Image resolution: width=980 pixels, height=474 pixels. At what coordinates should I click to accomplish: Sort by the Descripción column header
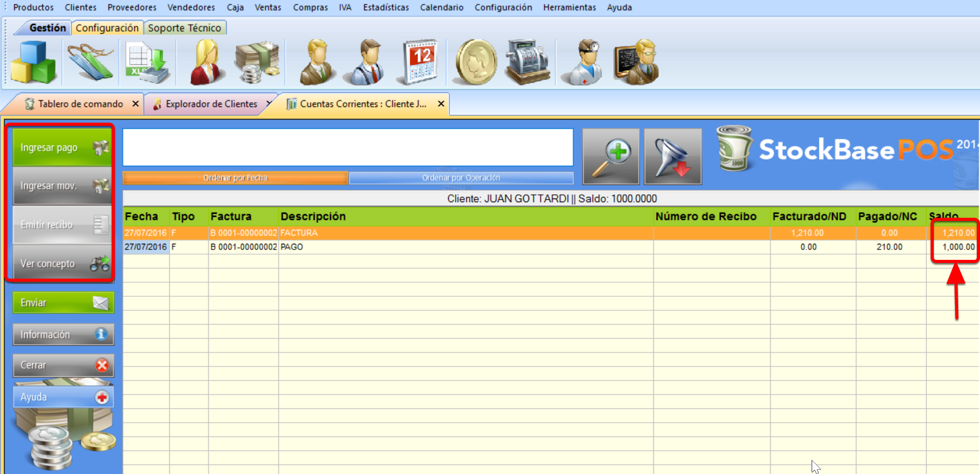[466, 216]
